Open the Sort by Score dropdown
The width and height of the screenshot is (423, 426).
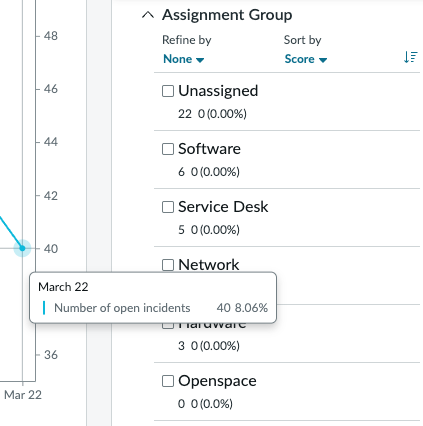306,59
